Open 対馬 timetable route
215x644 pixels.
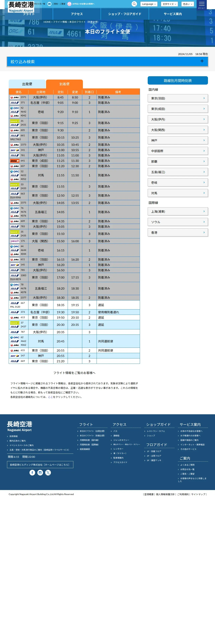178,193
